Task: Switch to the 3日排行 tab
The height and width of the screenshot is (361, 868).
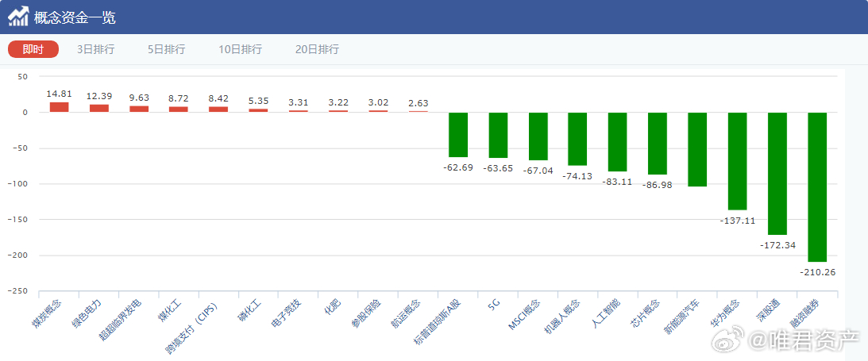Action: tap(95, 49)
